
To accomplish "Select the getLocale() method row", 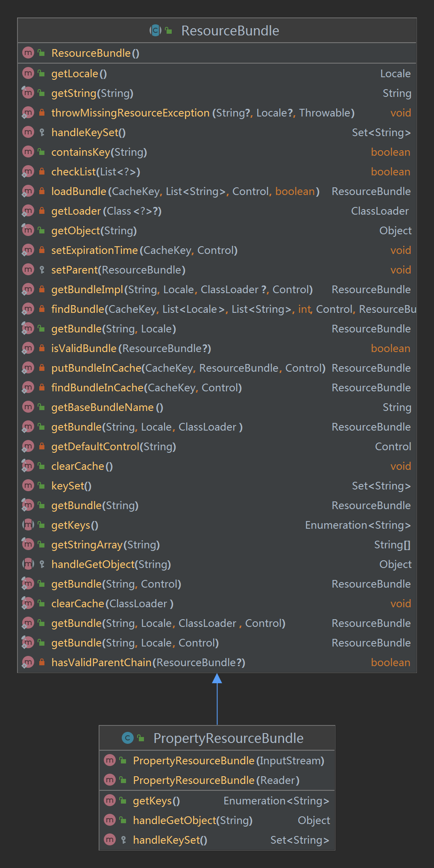I will (x=217, y=73).
